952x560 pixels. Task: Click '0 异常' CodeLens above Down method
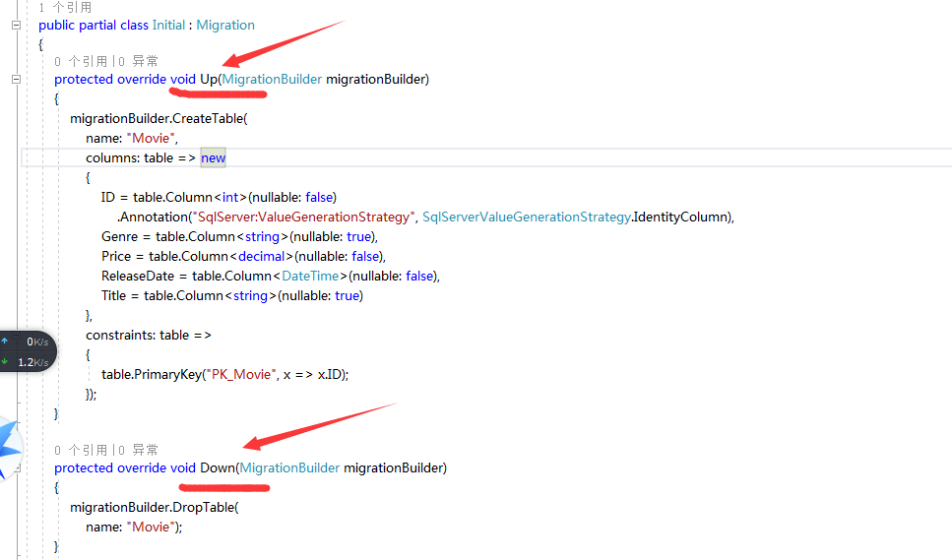139,450
